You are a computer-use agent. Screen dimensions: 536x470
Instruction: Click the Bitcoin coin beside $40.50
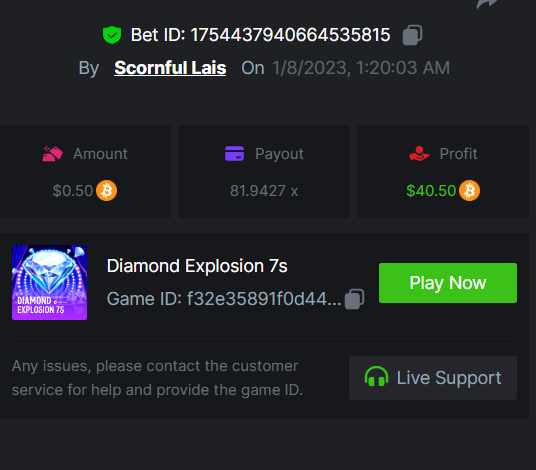[x=469, y=190]
